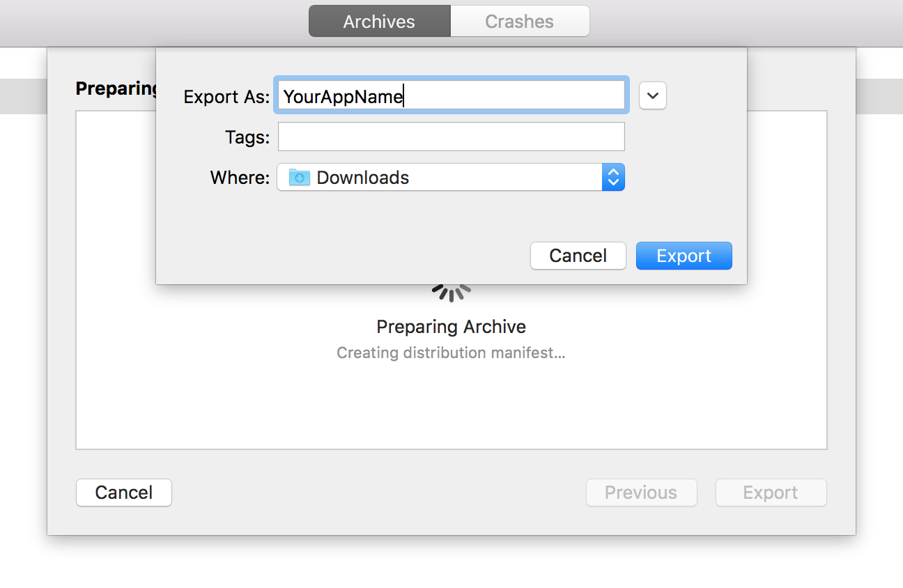Click the greyed-out Export button at bottom
This screenshot has height=588, width=903.
(x=771, y=493)
